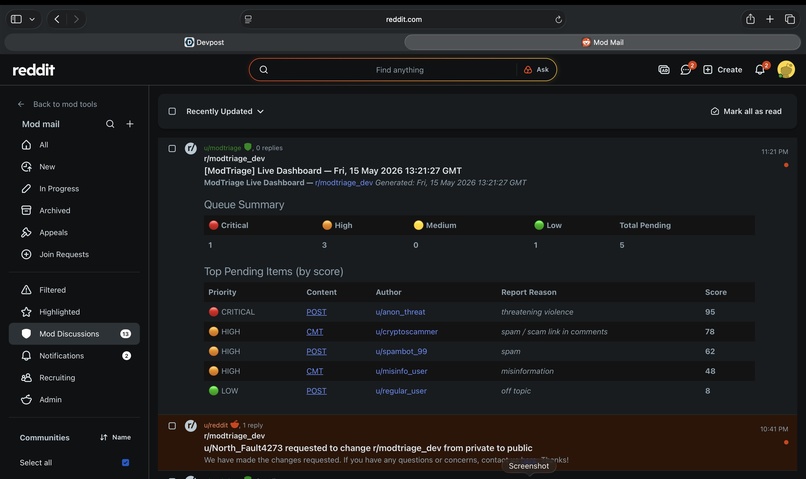Open the Recruiting folder
Viewport: 806px width, 479px height.
pyautogui.click(x=74, y=377)
